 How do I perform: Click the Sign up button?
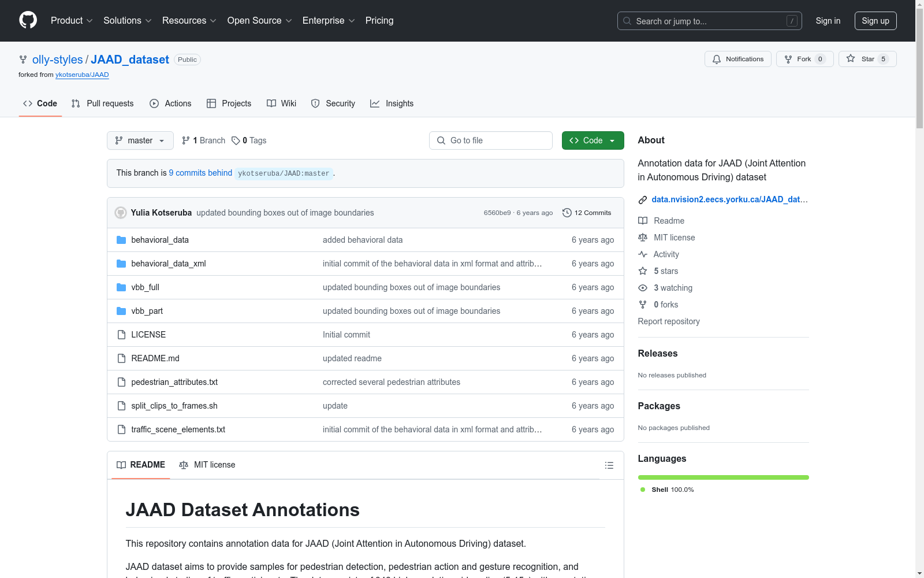(875, 21)
